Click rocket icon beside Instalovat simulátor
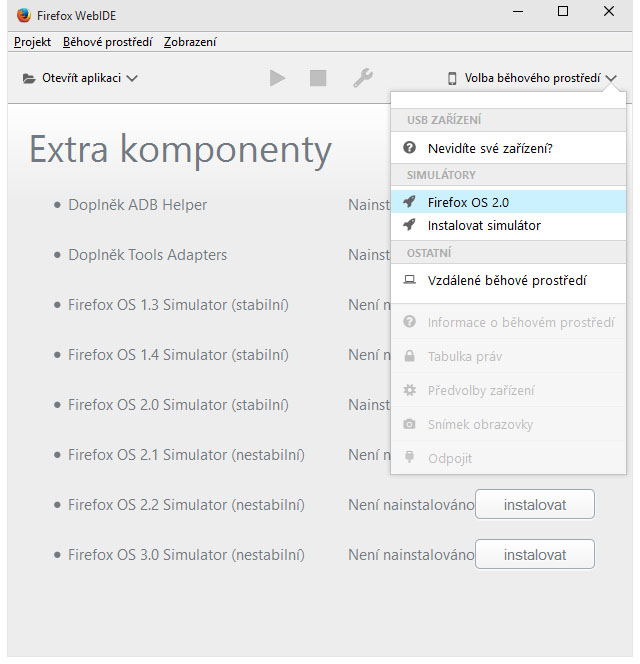Image resolution: width=640 pixels, height=664 pixels. (x=409, y=225)
